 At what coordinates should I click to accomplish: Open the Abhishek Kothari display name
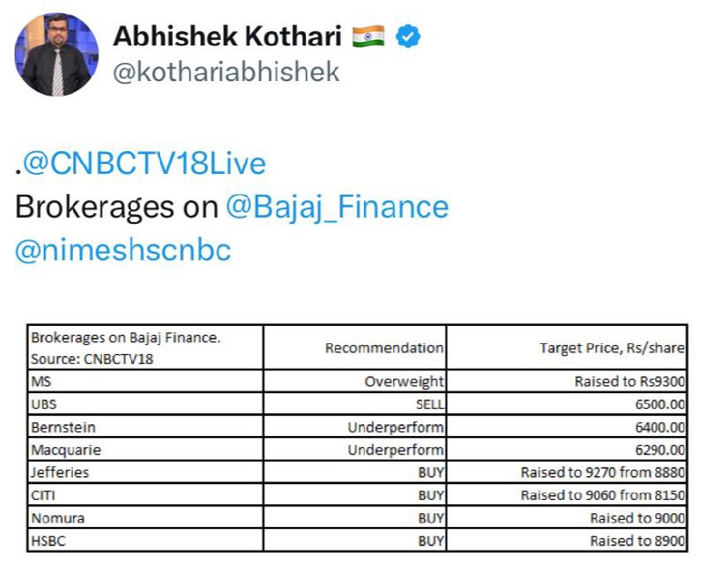pos(227,36)
